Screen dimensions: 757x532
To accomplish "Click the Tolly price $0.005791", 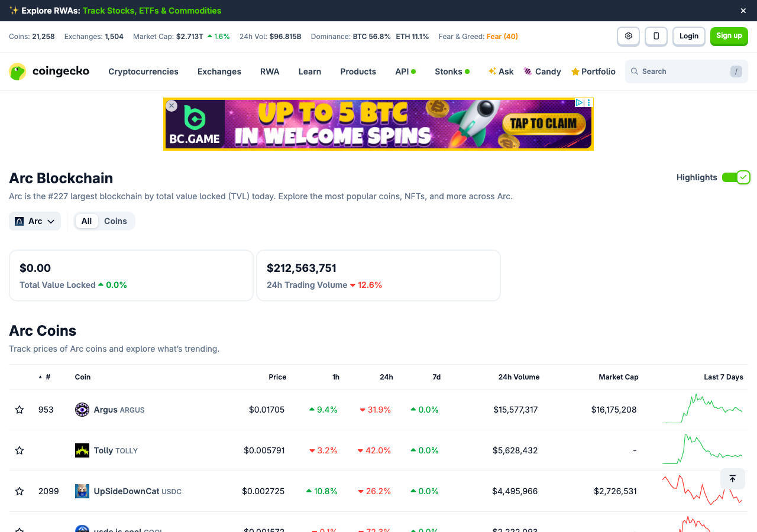I will click(x=264, y=450).
